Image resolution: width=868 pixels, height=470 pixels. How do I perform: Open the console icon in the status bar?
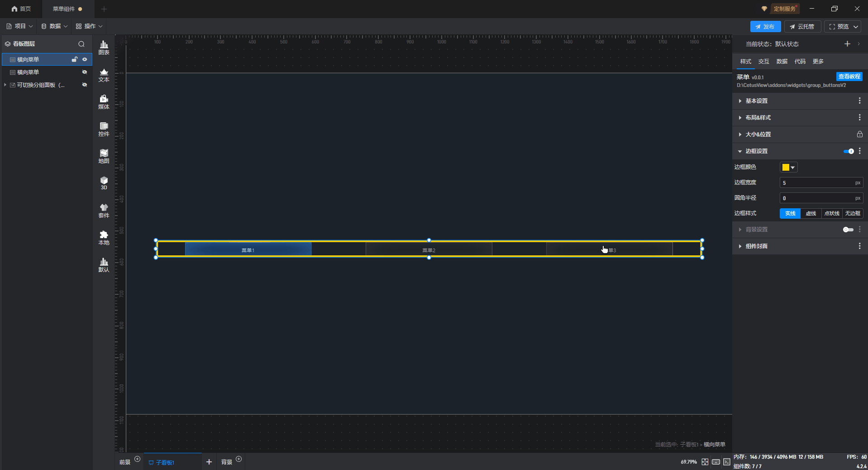(727, 462)
